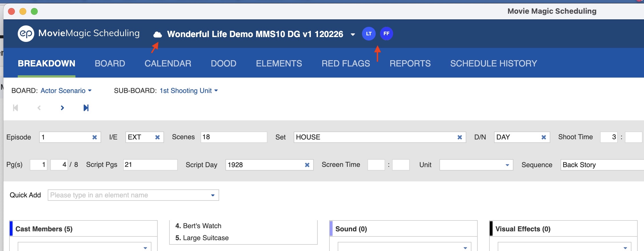The width and height of the screenshot is (644, 251).
Task: Expand the Quick Add element dropdown
Action: [x=213, y=195]
